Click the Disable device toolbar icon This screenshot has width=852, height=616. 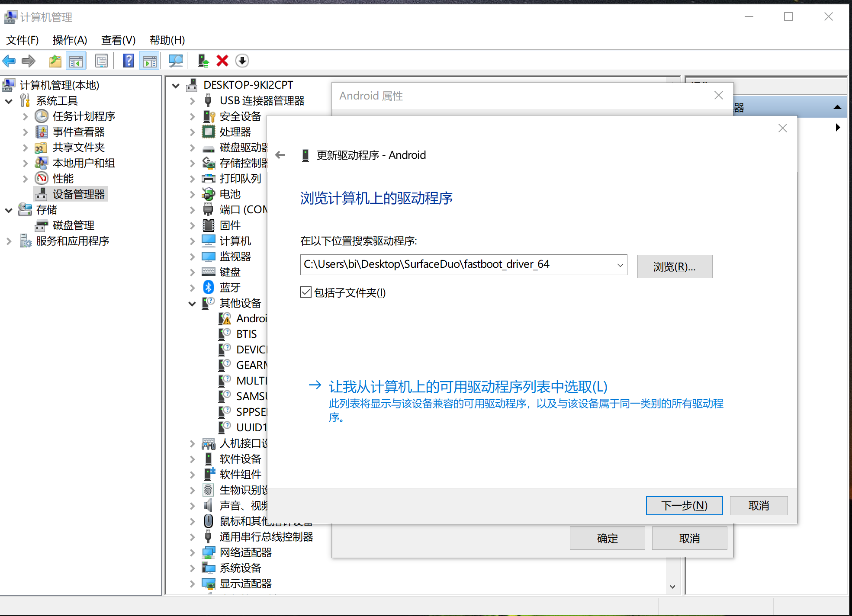[x=242, y=61]
